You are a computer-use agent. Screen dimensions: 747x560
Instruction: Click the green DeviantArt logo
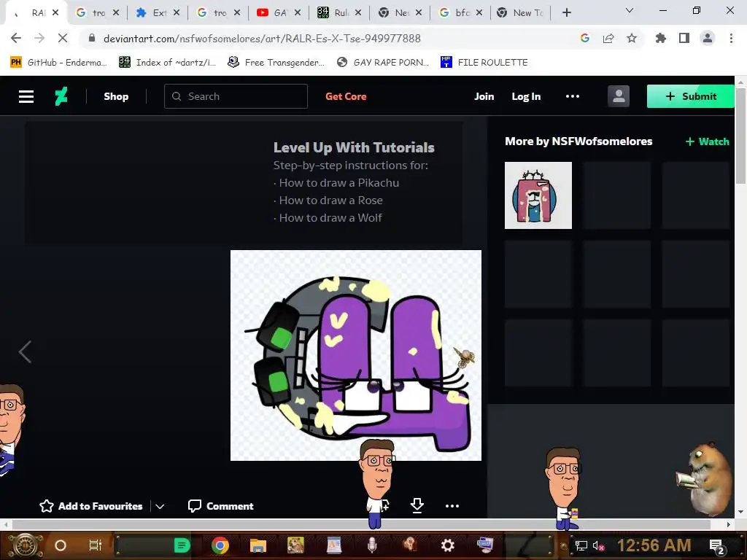click(61, 96)
